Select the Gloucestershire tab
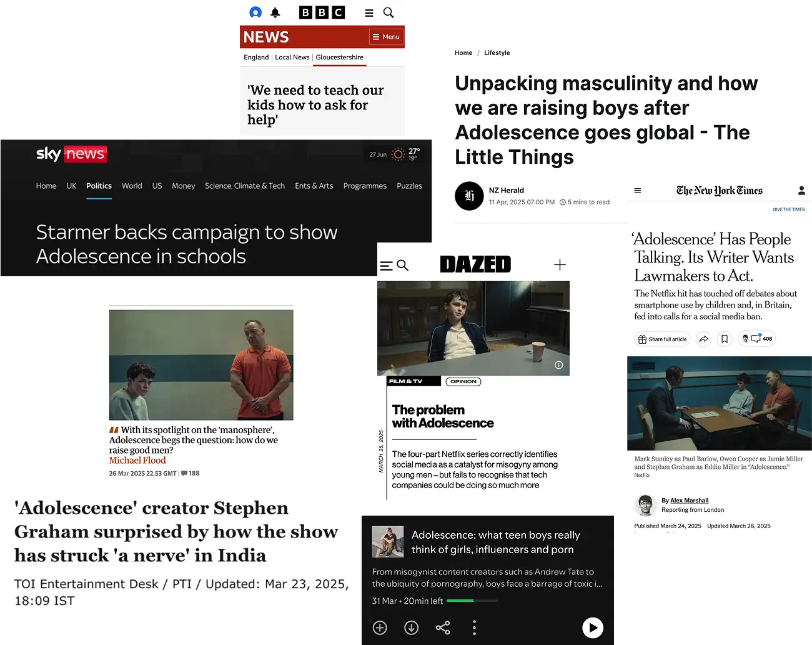812x645 pixels. [x=339, y=57]
